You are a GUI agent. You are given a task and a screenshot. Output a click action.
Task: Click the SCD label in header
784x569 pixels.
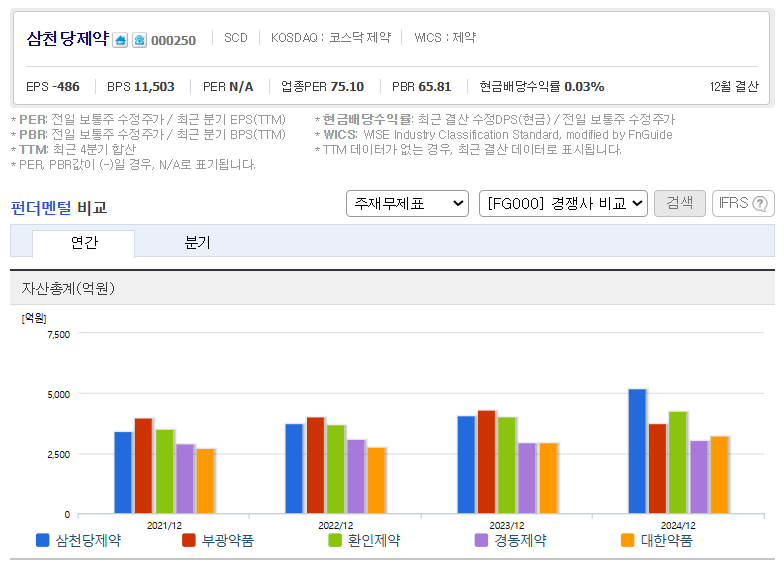click(x=236, y=38)
